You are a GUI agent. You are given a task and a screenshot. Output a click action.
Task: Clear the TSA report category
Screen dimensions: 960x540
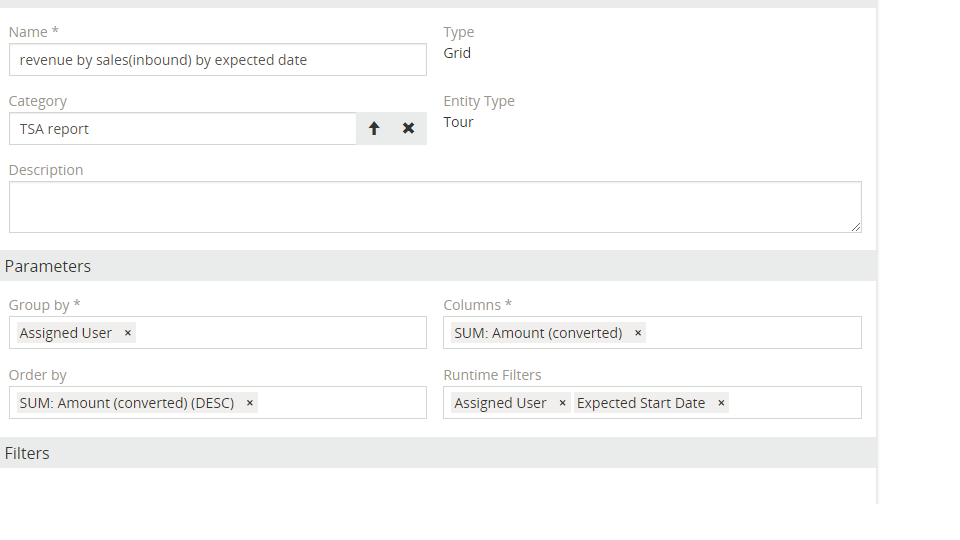pyautogui.click(x=408, y=128)
